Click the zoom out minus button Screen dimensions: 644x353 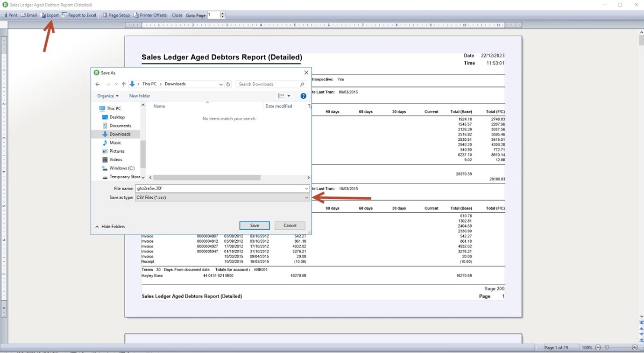[598, 347]
